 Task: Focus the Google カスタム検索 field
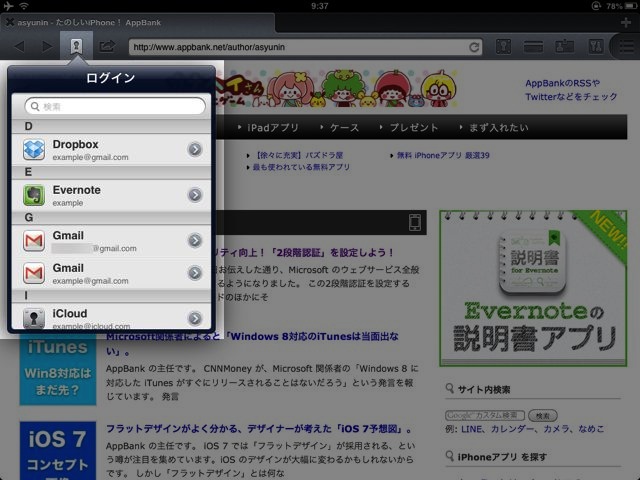[x=485, y=416]
